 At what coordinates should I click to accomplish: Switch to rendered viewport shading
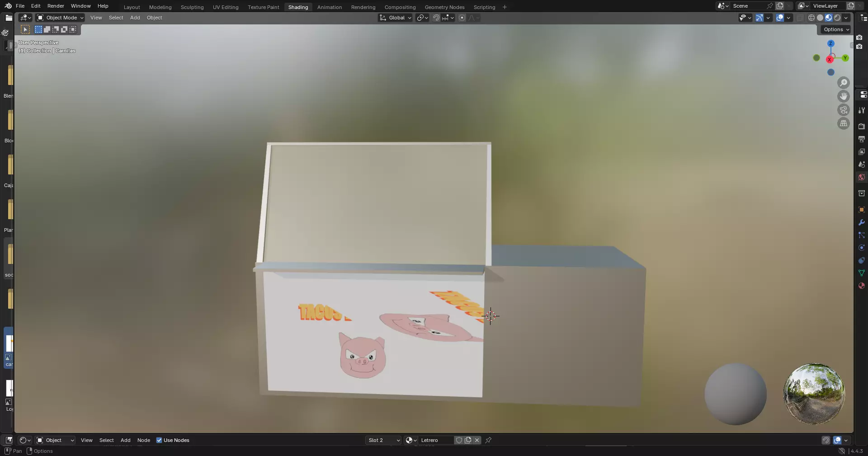837,18
